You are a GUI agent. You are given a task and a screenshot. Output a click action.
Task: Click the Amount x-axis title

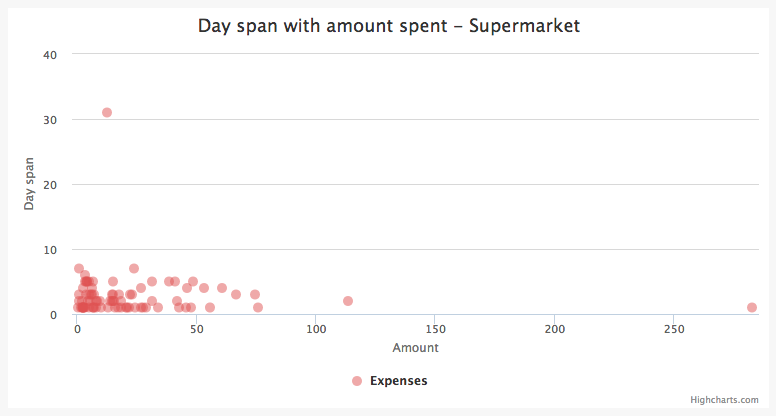click(415, 348)
